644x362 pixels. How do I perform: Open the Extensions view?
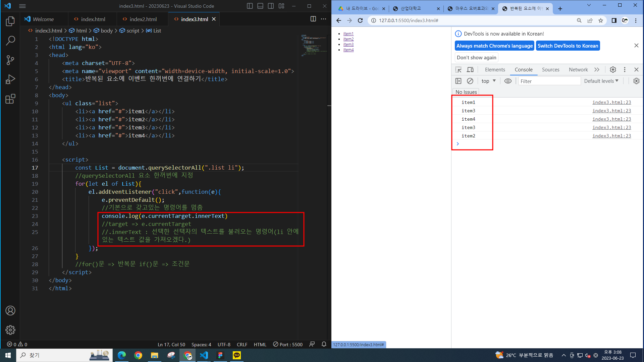10,99
